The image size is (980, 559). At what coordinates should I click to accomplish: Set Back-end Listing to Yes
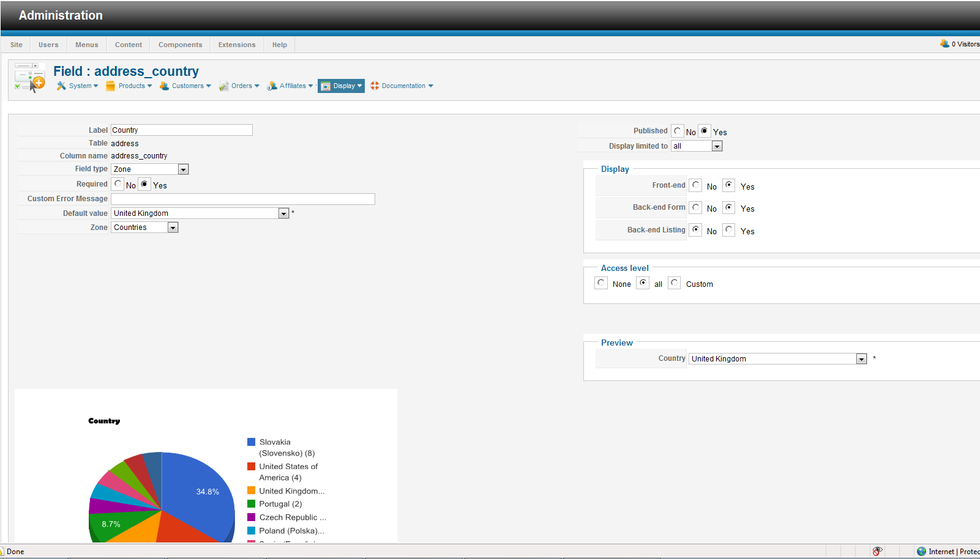(x=729, y=230)
